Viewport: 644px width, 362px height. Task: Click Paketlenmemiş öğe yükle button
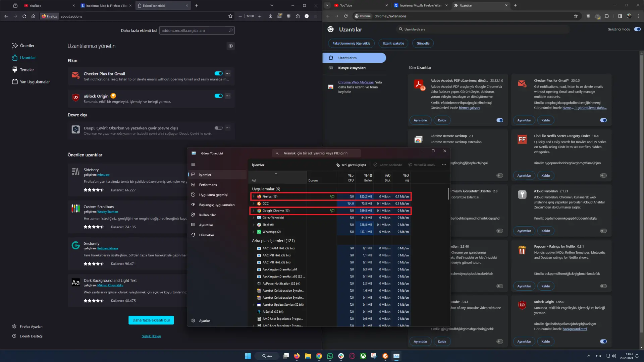point(351,43)
